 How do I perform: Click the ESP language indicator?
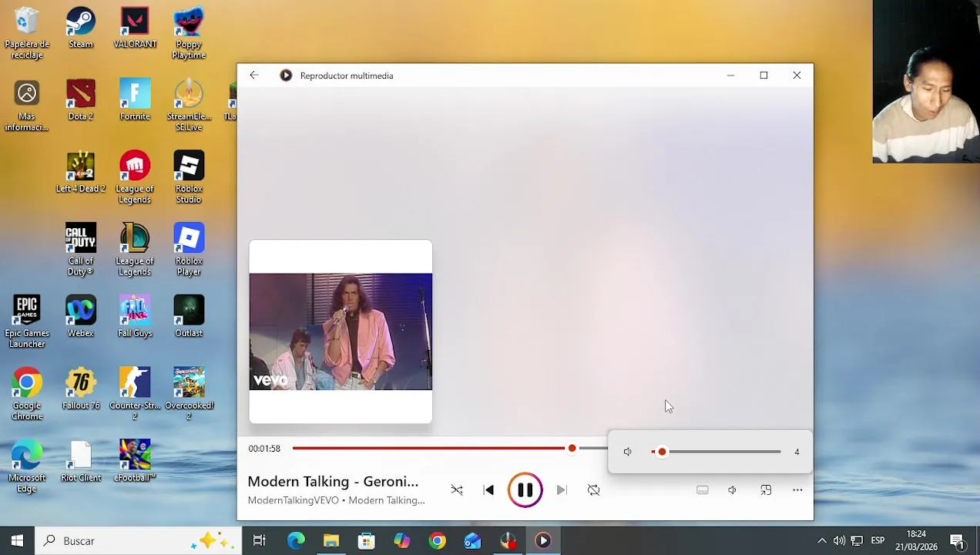pyautogui.click(x=878, y=541)
